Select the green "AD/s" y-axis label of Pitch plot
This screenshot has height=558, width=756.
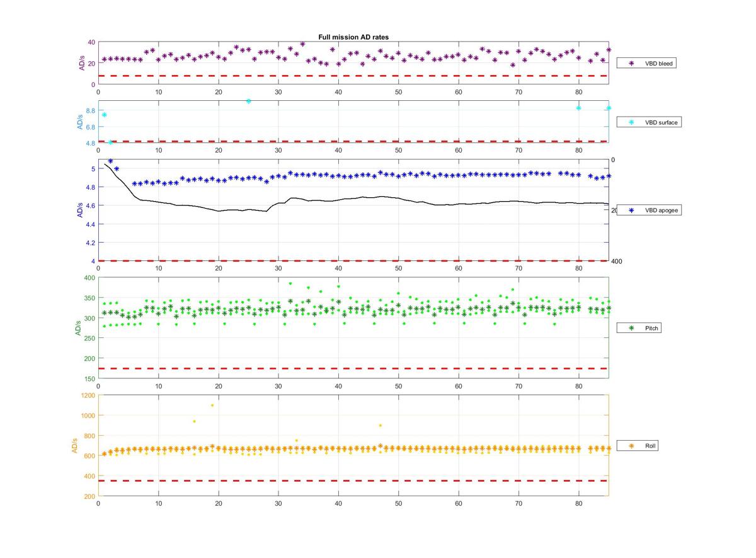tap(79, 328)
